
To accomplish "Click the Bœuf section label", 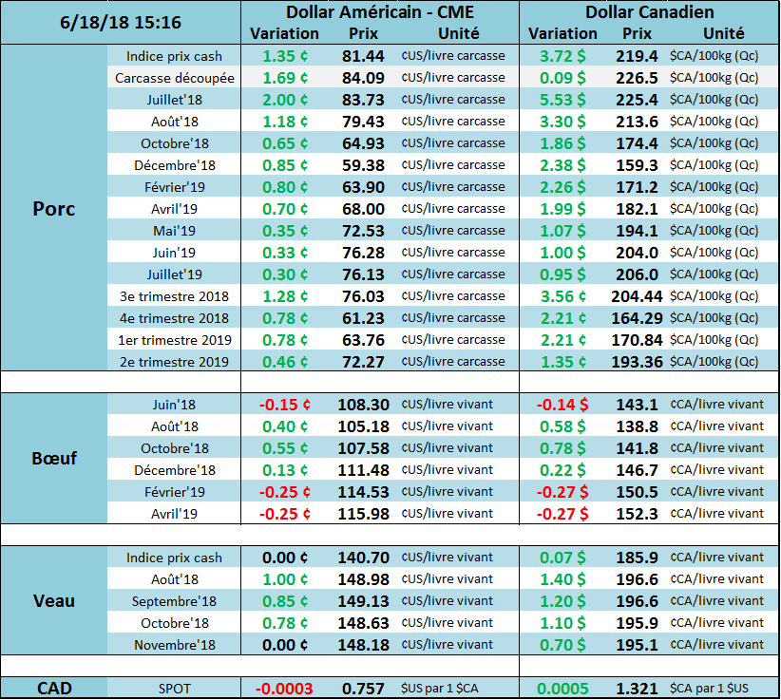I will click(53, 458).
